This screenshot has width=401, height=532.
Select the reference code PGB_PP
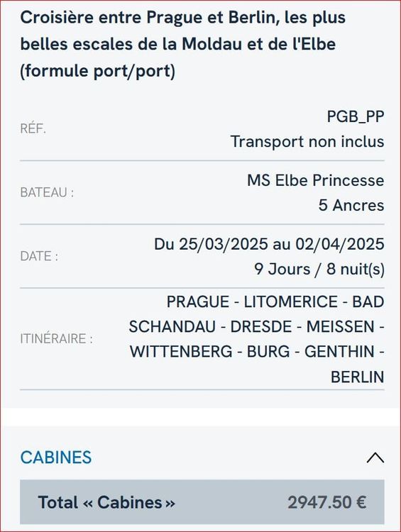pyautogui.click(x=356, y=116)
